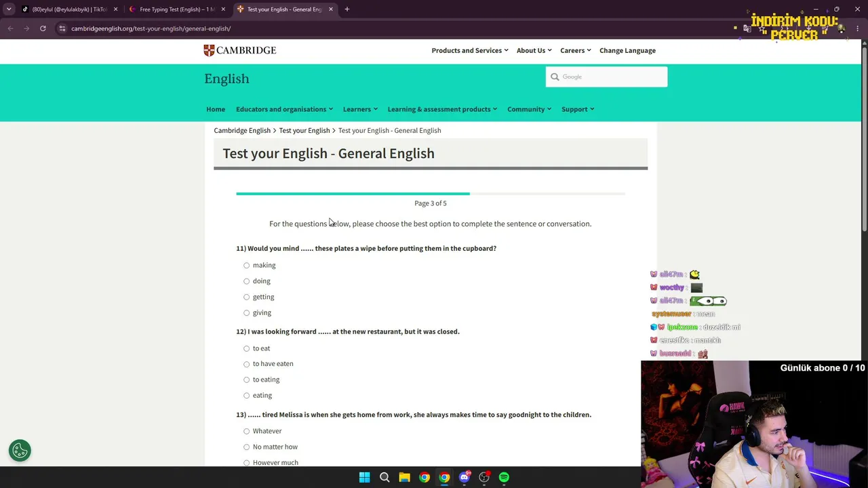This screenshot has width=868, height=488.
Task: Switch to the TikTok browser tab
Action: 69,9
